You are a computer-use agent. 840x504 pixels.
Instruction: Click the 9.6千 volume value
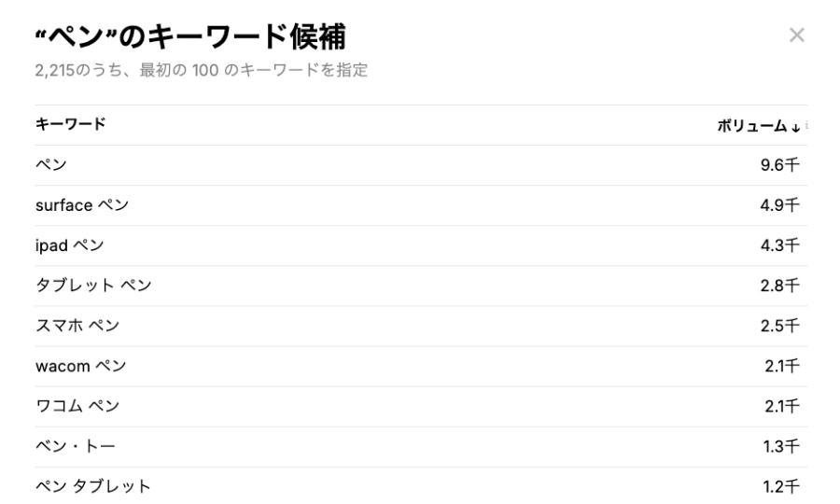(780, 165)
